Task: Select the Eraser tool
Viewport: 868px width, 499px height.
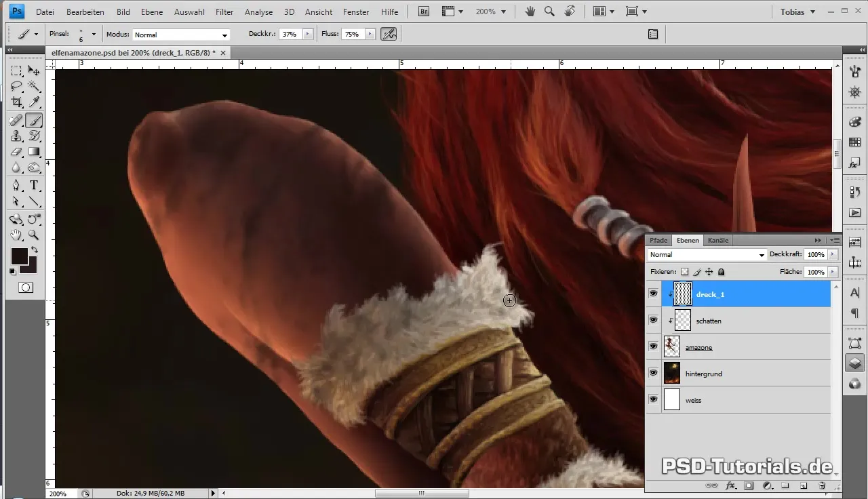Action: pos(16,152)
